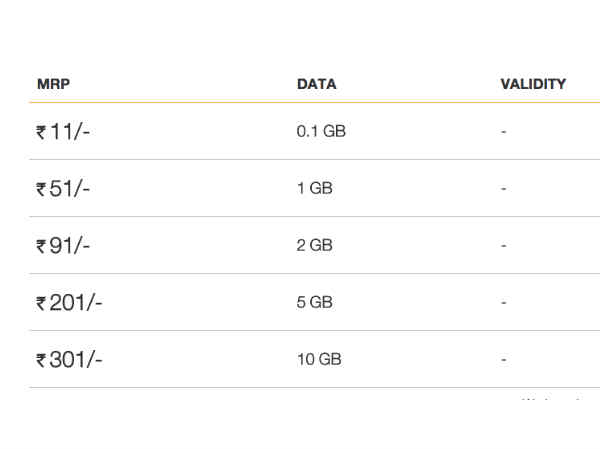Viewport: 600px width, 450px height.
Task: Select the ₹11/- plan price
Action: point(63,132)
